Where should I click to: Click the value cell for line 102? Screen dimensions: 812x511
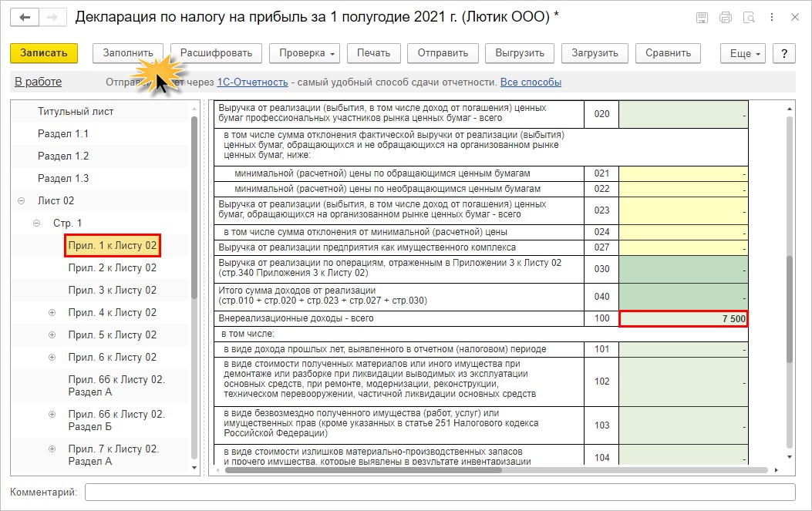683,382
